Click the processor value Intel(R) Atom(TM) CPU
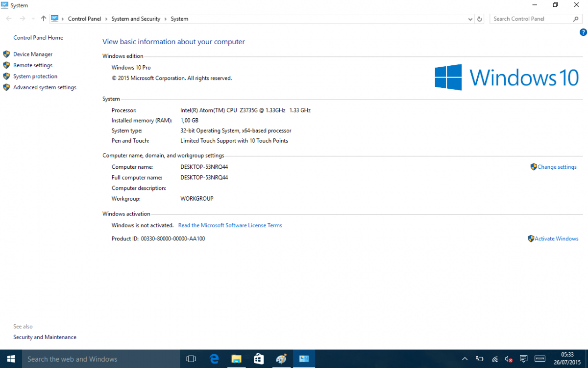Image resolution: width=588 pixels, height=368 pixels. click(245, 110)
